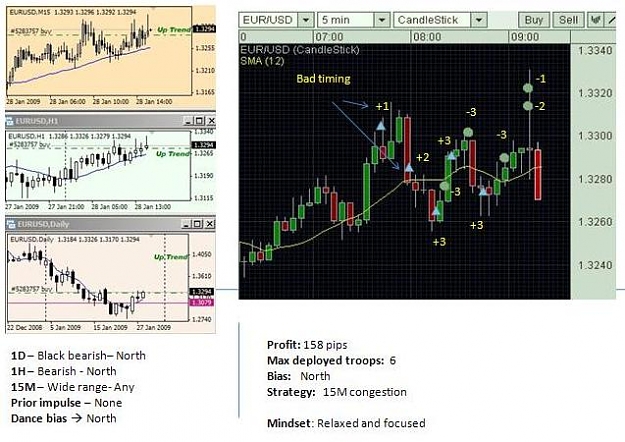Click the EURUSD,H1 window title icon
This screenshot has height=442, width=625.
pos(9,121)
